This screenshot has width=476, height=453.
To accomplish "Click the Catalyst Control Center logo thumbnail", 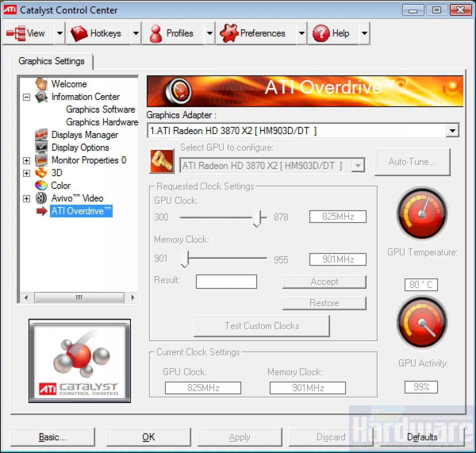I will coord(80,361).
